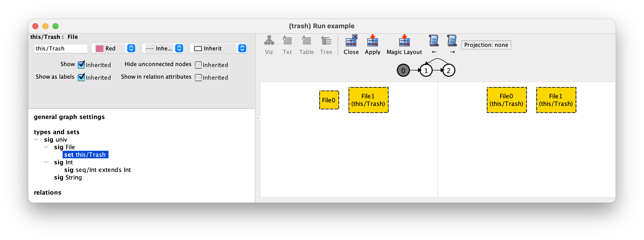The width and height of the screenshot is (644, 240).
Task: Collapse the sig File tree node
Action: [x=46, y=147]
